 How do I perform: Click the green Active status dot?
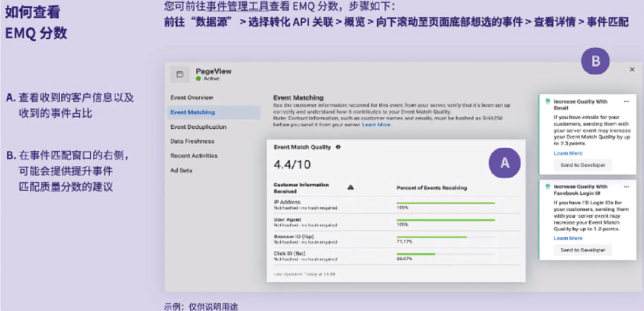[x=199, y=79]
